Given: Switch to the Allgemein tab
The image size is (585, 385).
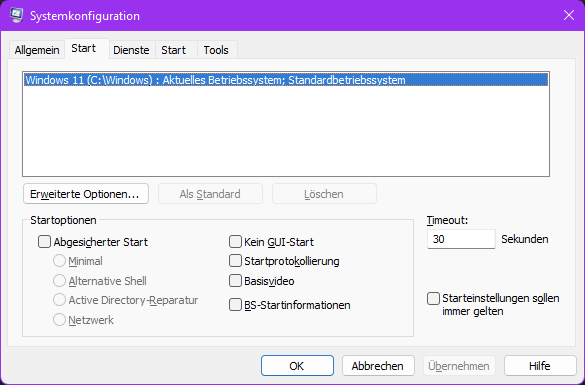Looking at the screenshot, I should click(x=37, y=50).
